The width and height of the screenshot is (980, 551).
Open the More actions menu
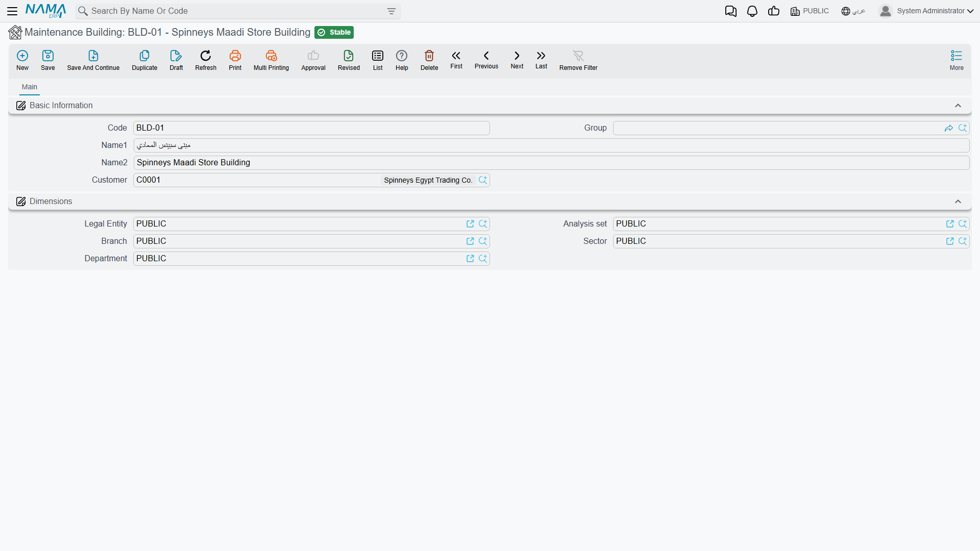(x=957, y=60)
